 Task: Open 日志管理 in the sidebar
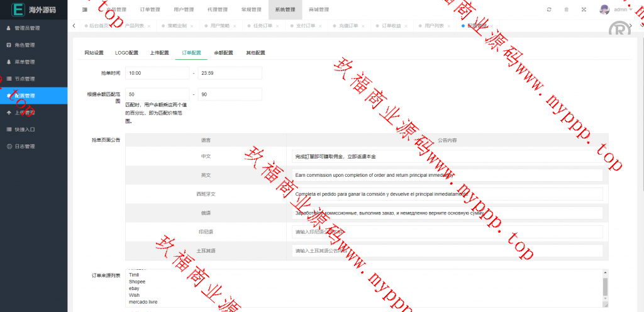[25, 147]
